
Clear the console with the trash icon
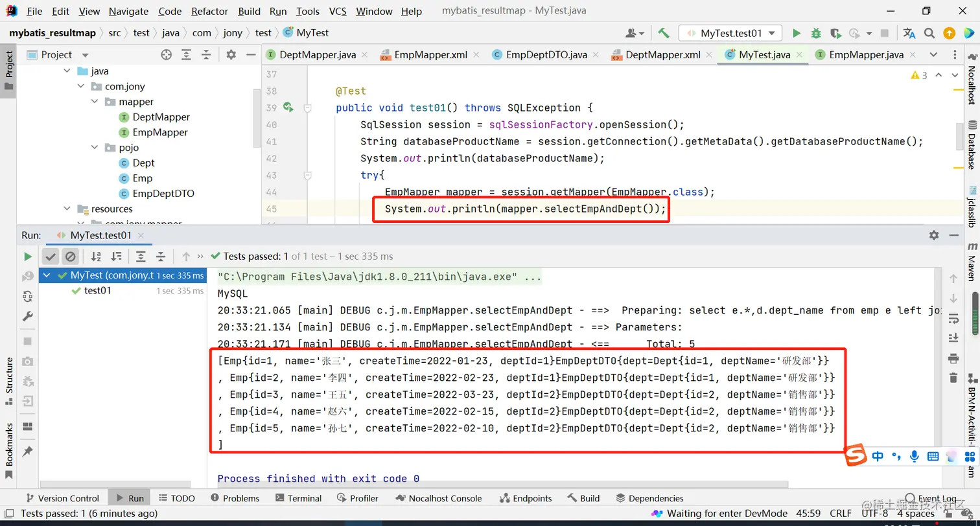coord(953,378)
